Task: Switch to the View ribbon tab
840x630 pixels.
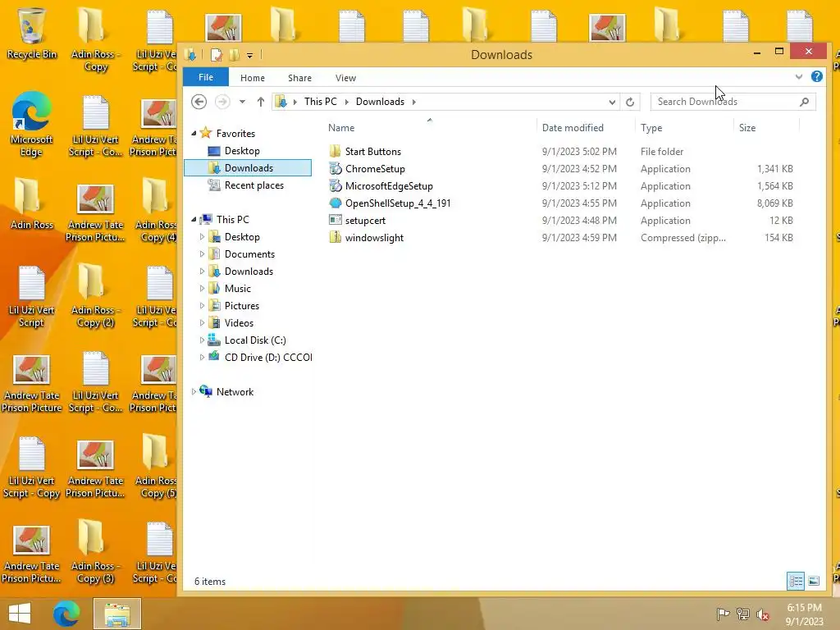Action: tap(345, 78)
